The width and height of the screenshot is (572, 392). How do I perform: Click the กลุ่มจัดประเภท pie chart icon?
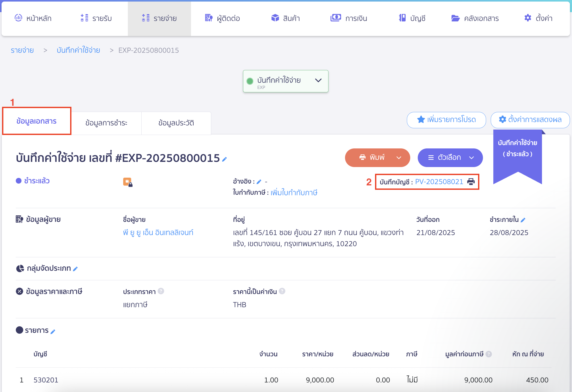20,268
